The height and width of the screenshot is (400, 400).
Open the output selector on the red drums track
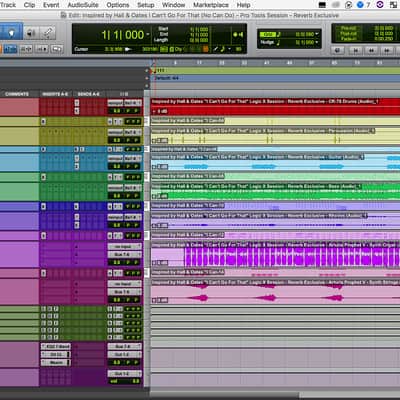pyautogui.click(x=133, y=103)
